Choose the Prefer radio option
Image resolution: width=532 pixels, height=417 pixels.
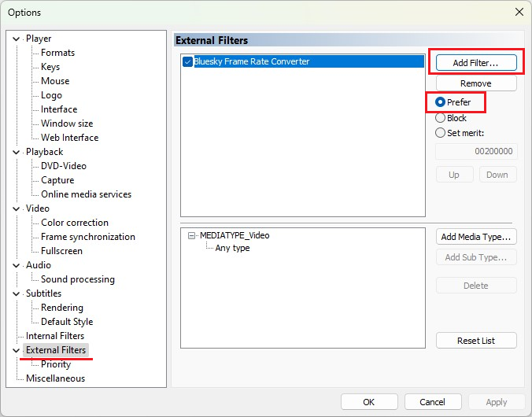440,102
